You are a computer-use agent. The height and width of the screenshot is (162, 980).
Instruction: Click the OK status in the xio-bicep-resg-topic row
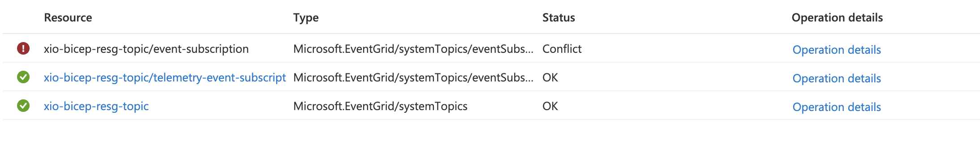[x=550, y=106]
